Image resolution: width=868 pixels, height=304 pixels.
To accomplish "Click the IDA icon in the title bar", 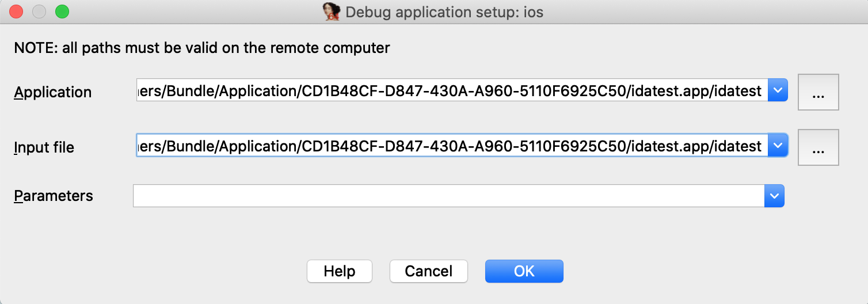I will coord(332,12).
